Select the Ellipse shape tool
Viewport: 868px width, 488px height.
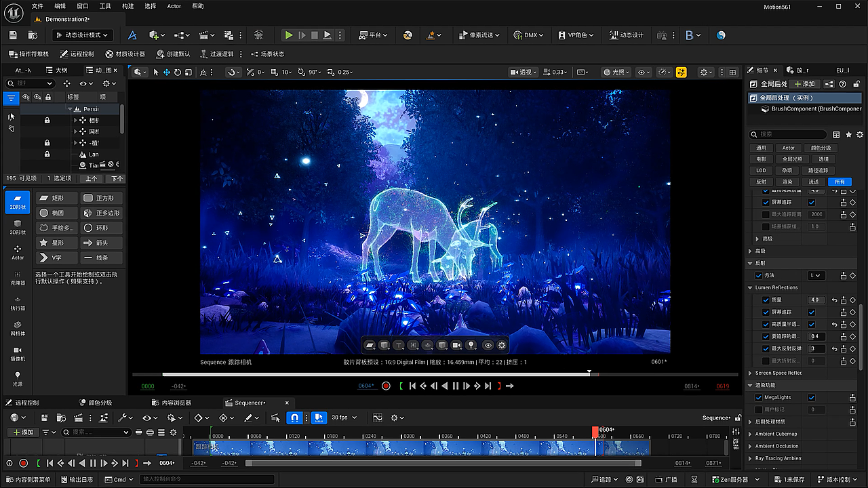tap(56, 213)
